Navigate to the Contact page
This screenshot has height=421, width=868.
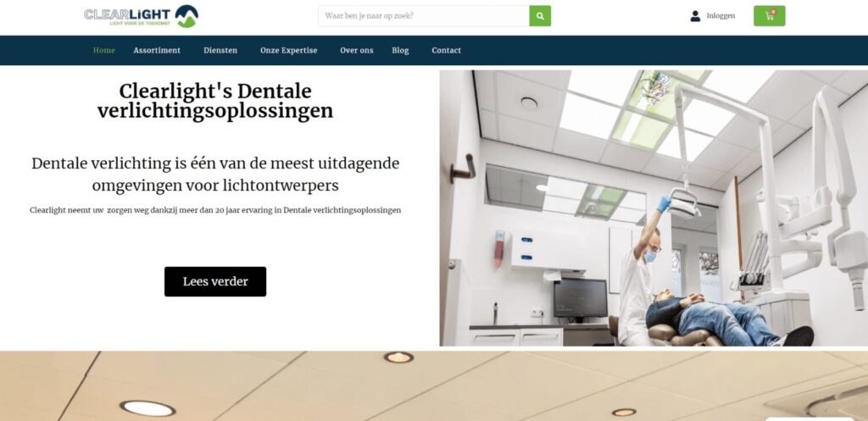pyautogui.click(x=446, y=50)
